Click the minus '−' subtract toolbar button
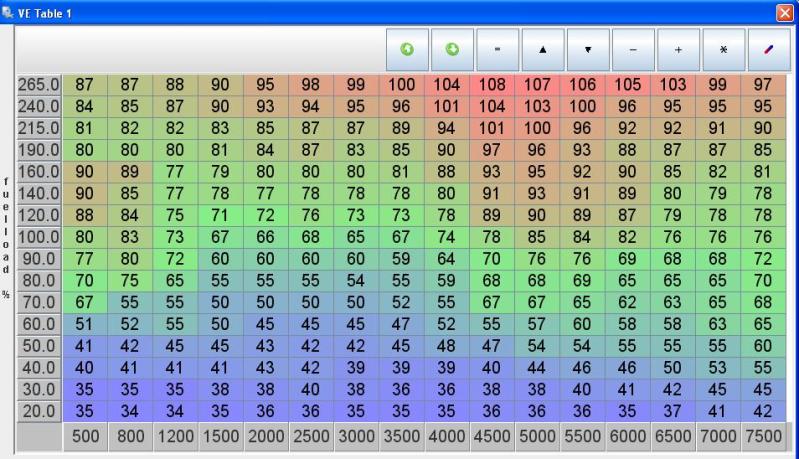799x459 pixels. click(633, 49)
